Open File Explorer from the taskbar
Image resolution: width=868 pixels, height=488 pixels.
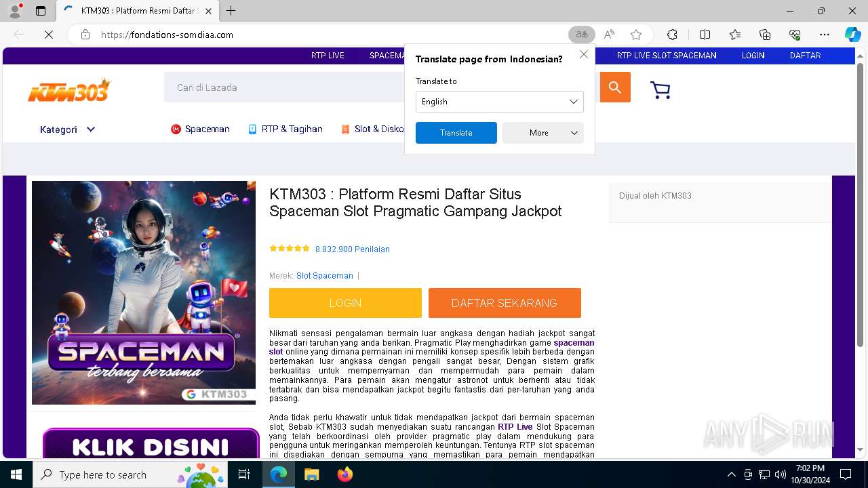311,474
